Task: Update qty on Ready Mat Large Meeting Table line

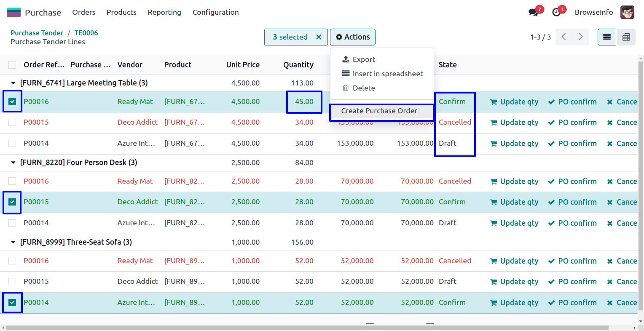Action: coord(514,102)
